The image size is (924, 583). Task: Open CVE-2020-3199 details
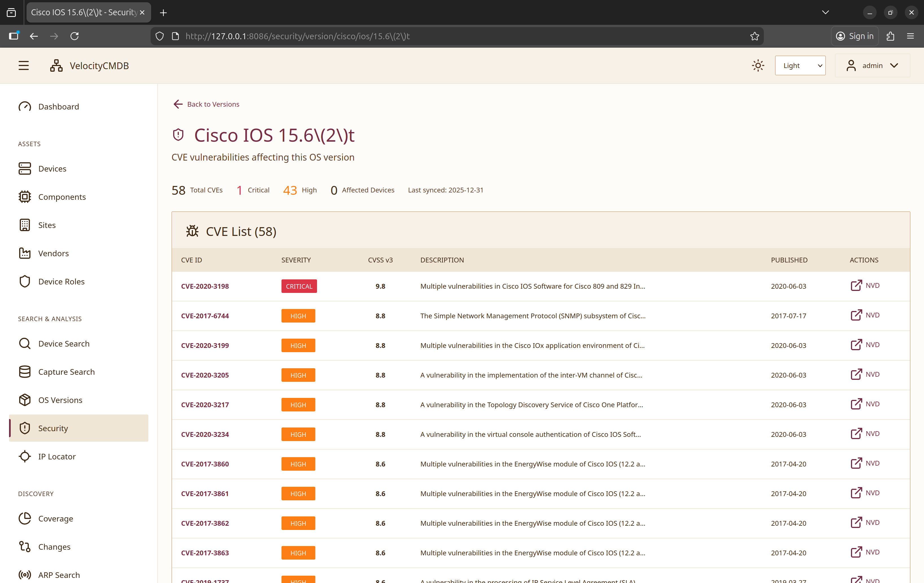click(x=205, y=345)
